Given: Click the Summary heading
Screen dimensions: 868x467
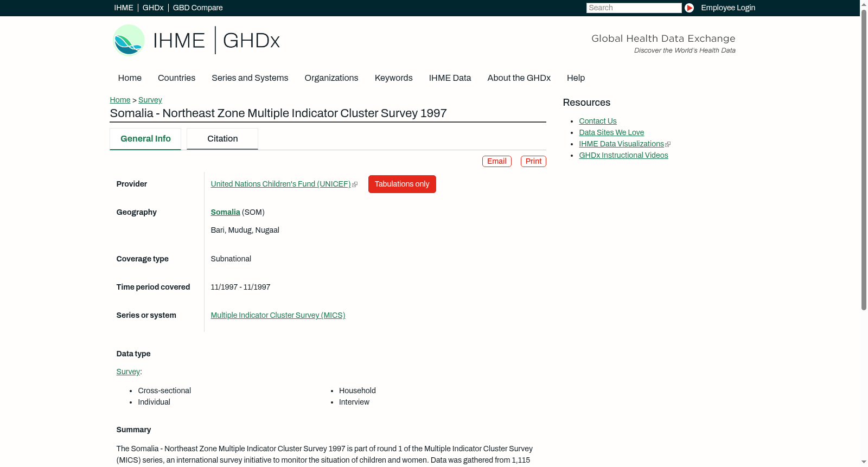Looking at the screenshot, I should click(133, 430).
